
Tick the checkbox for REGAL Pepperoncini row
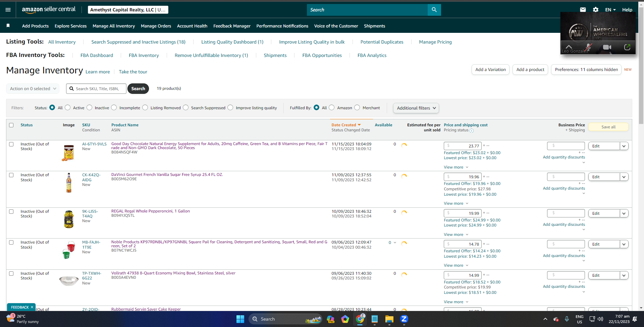click(x=11, y=211)
